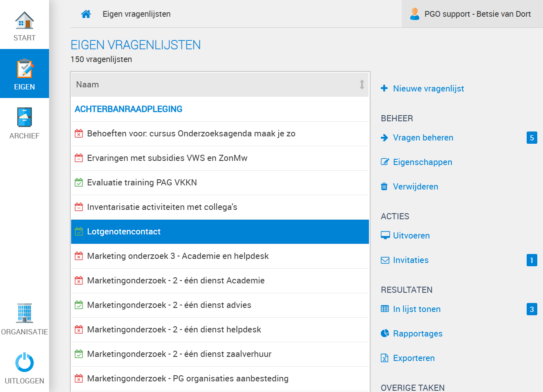Click the home breadcrumb icon

[86, 14]
